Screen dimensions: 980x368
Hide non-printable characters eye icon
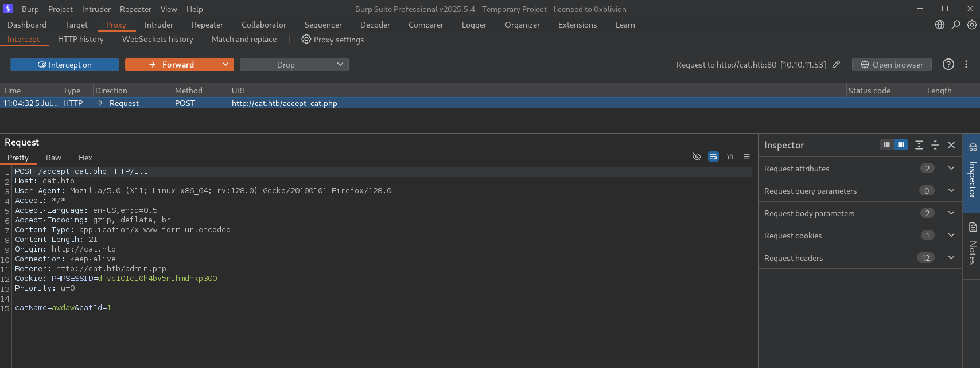[x=697, y=156]
